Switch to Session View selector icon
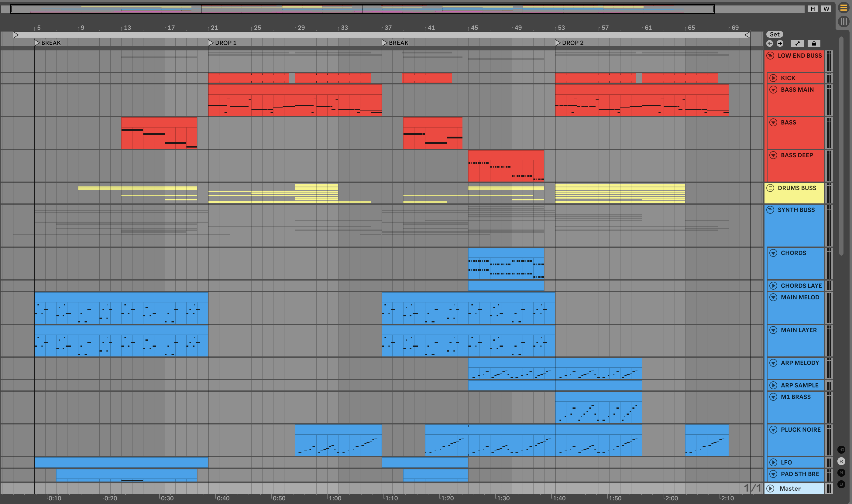 pos(843,22)
